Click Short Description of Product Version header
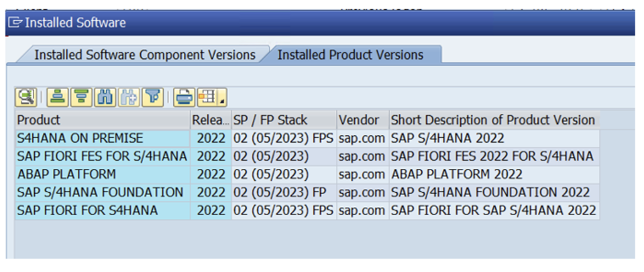 click(492, 120)
